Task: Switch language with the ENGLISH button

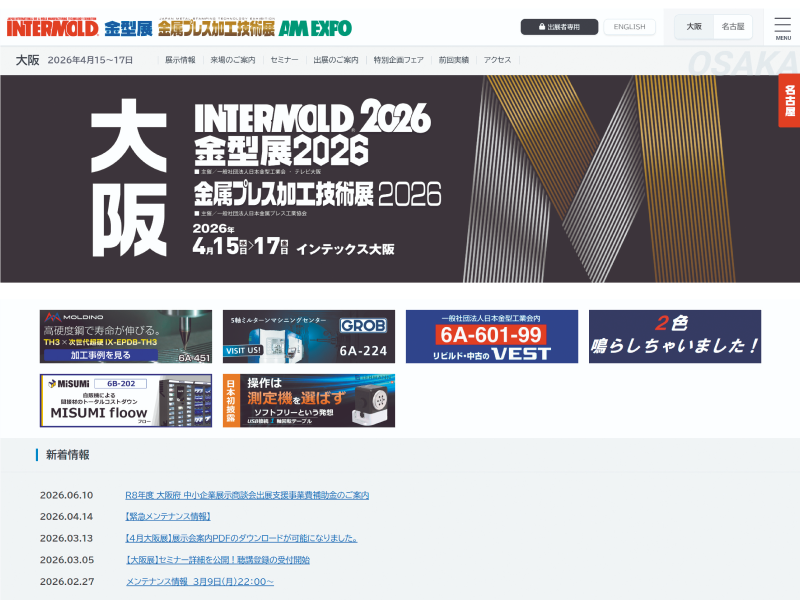Action: (629, 27)
